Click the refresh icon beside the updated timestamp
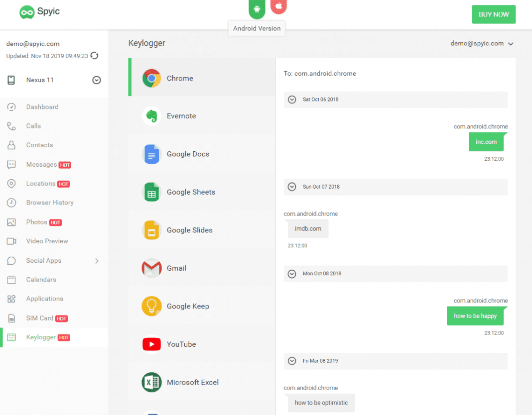The width and height of the screenshot is (532, 415). pyautogui.click(x=94, y=56)
